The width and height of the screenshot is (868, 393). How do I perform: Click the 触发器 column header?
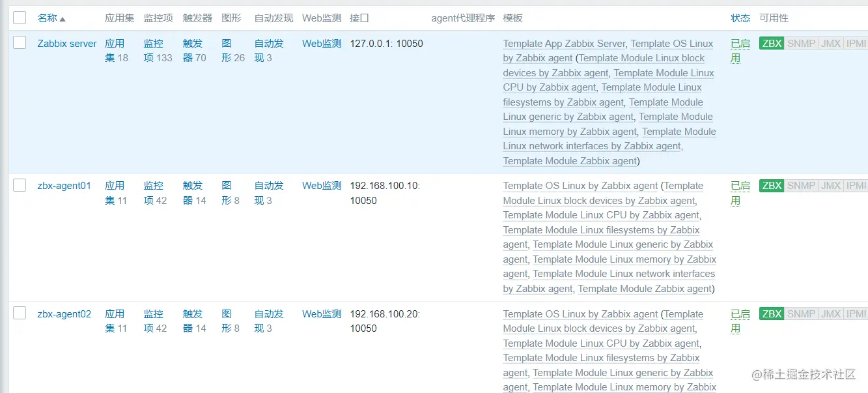pos(197,18)
